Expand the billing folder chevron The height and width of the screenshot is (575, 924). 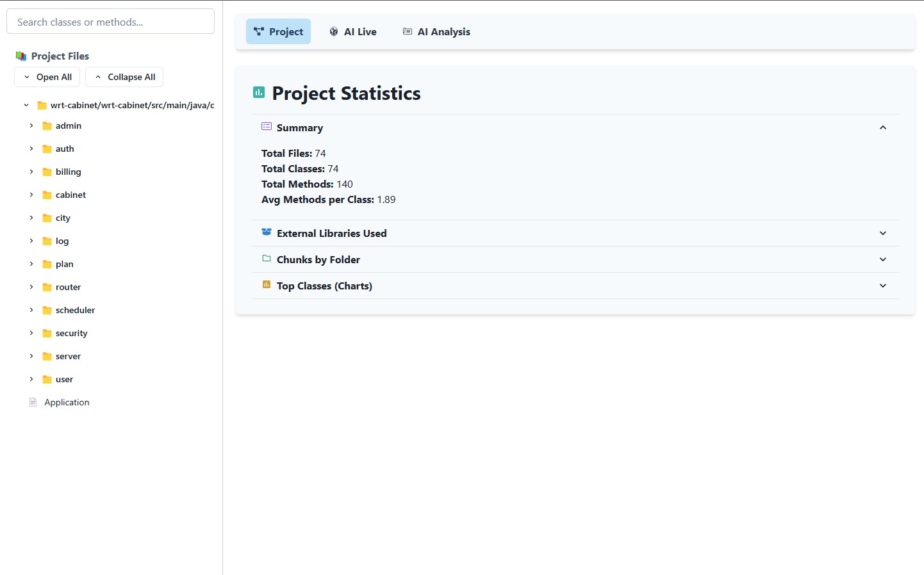(x=31, y=172)
